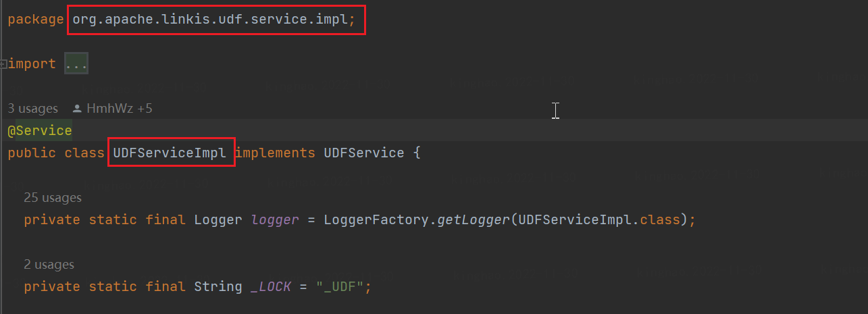Click the UDFService interface name
868x314 pixels.
pyautogui.click(x=363, y=153)
